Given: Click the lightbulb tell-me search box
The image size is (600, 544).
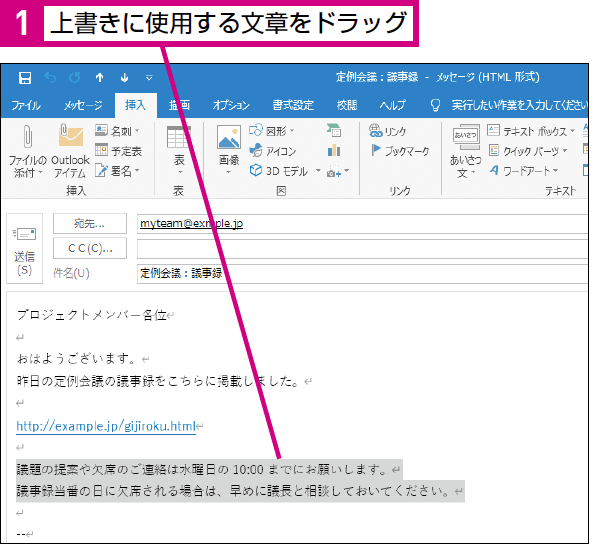Looking at the screenshot, I should pyautogui.click(x=509, y=105).
